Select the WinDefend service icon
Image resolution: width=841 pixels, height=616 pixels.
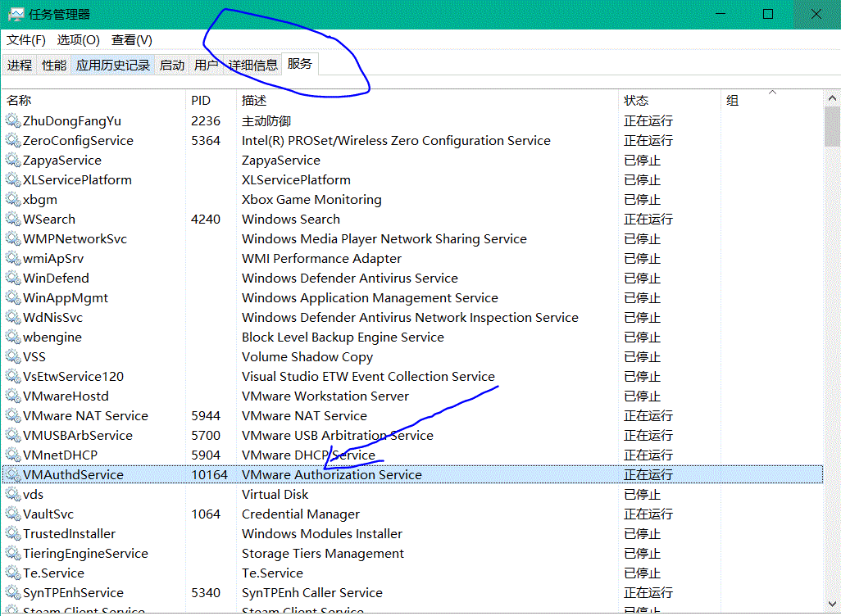[x=13, y=278]
